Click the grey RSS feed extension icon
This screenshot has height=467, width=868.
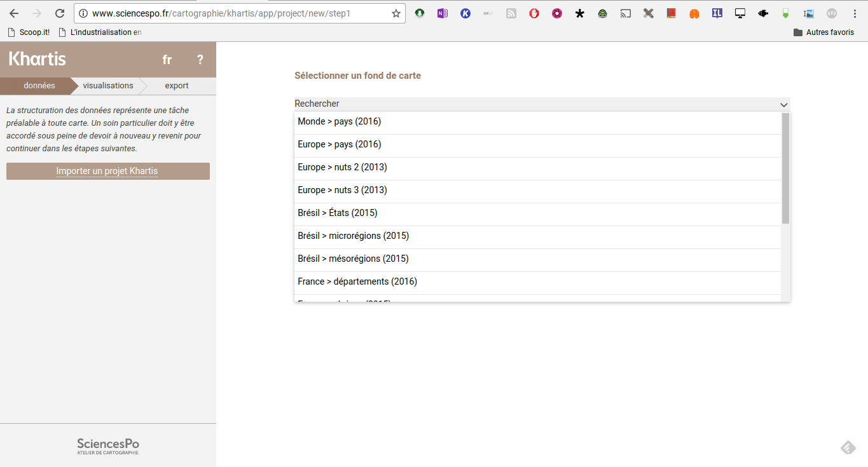point(511,13)
